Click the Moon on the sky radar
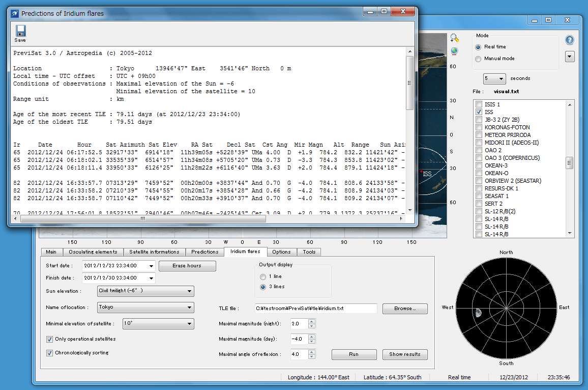The height and width of the screenshot is (390, 588). 478,312
